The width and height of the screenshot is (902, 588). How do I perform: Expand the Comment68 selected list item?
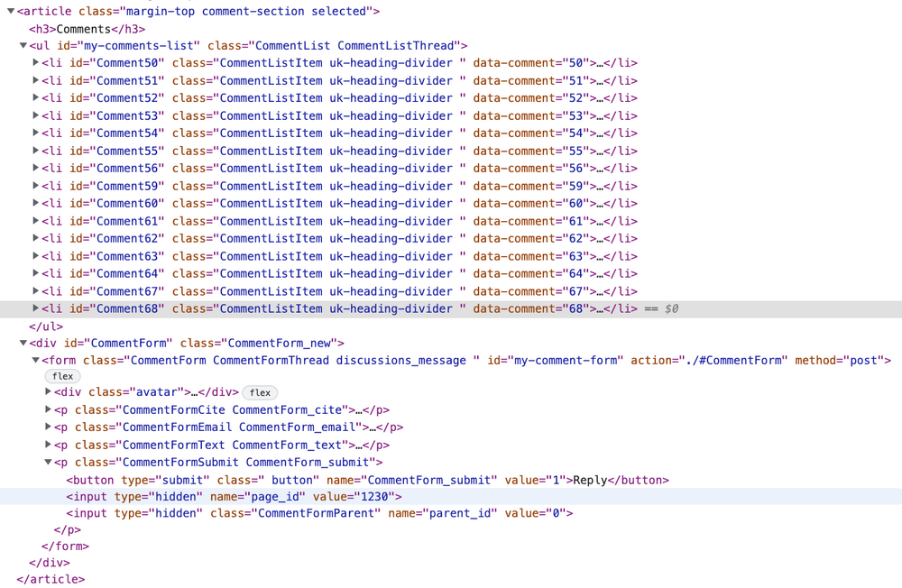36,308
